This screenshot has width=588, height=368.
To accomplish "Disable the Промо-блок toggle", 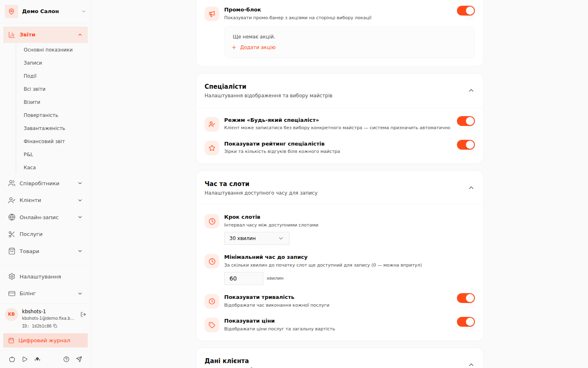I will pos(466,11).
